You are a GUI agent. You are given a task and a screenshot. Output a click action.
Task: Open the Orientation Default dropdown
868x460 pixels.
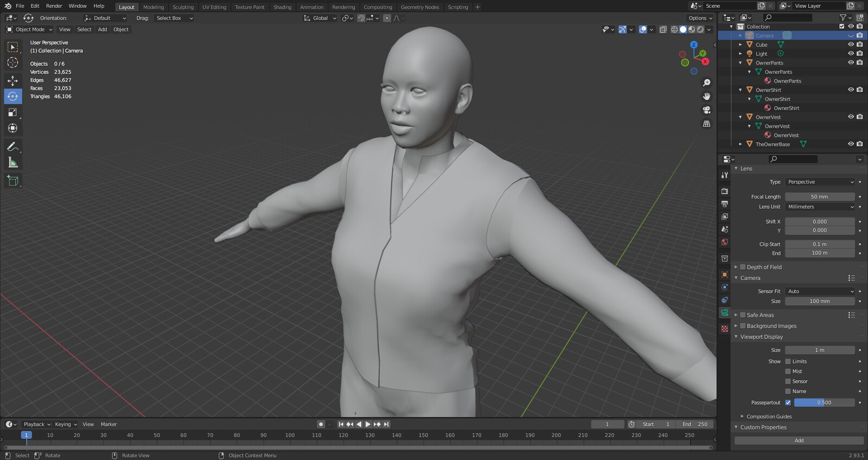[105, 18]
